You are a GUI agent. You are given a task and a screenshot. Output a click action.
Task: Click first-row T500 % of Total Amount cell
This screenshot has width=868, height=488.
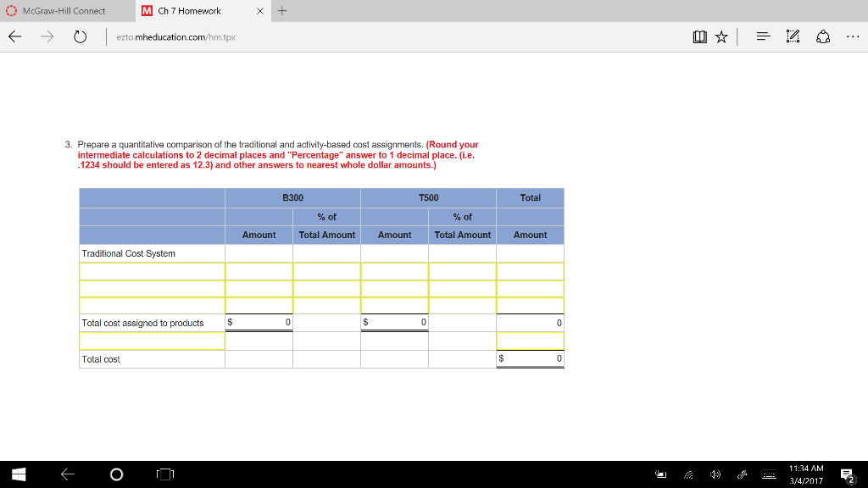point(462,271)
